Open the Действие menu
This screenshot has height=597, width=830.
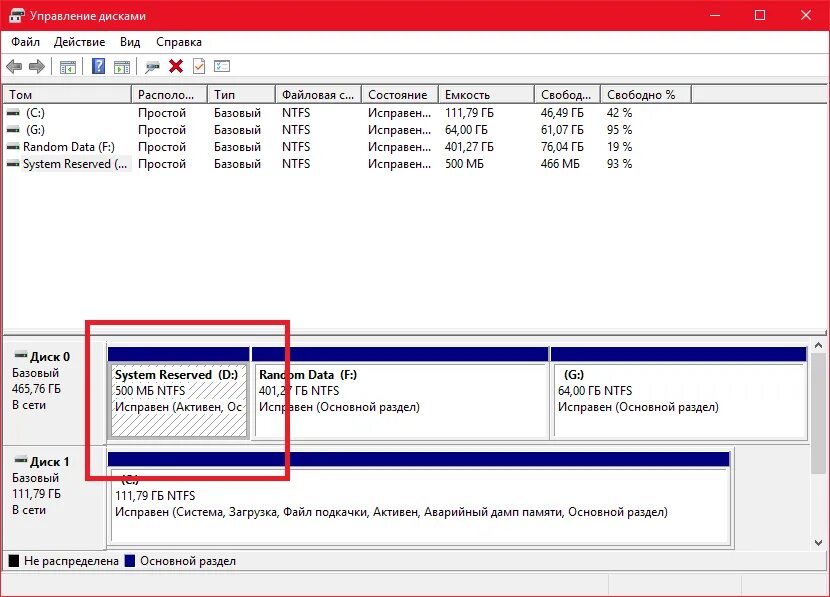point(79,42)
